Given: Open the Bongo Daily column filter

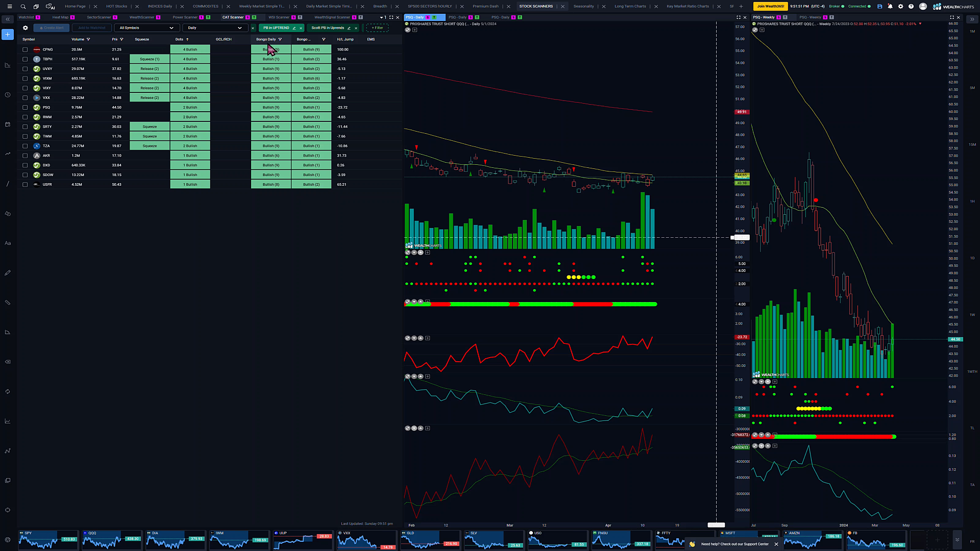Looking at the screenshot, I should point(280,39).
